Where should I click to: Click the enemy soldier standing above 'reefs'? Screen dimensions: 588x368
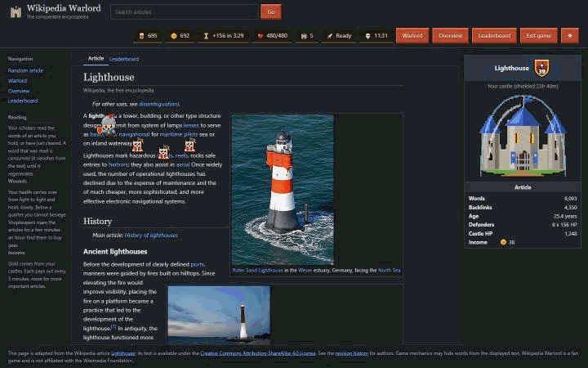(189, 145)
